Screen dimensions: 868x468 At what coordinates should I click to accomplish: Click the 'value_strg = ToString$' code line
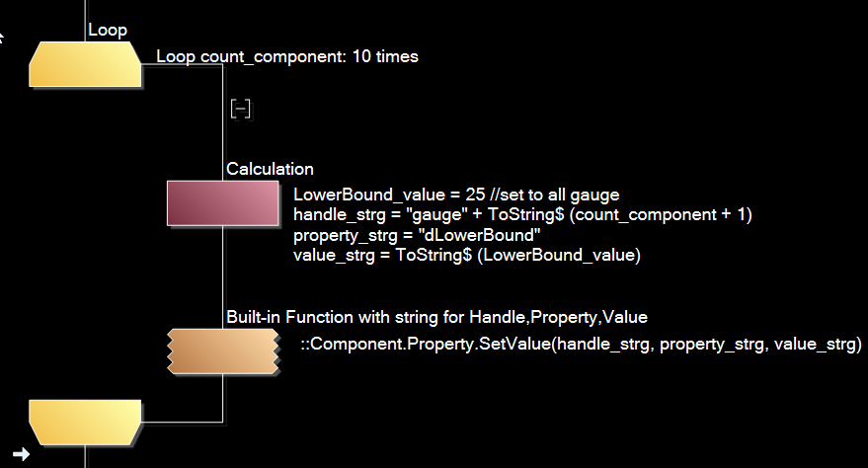click(x=467, y=255)
